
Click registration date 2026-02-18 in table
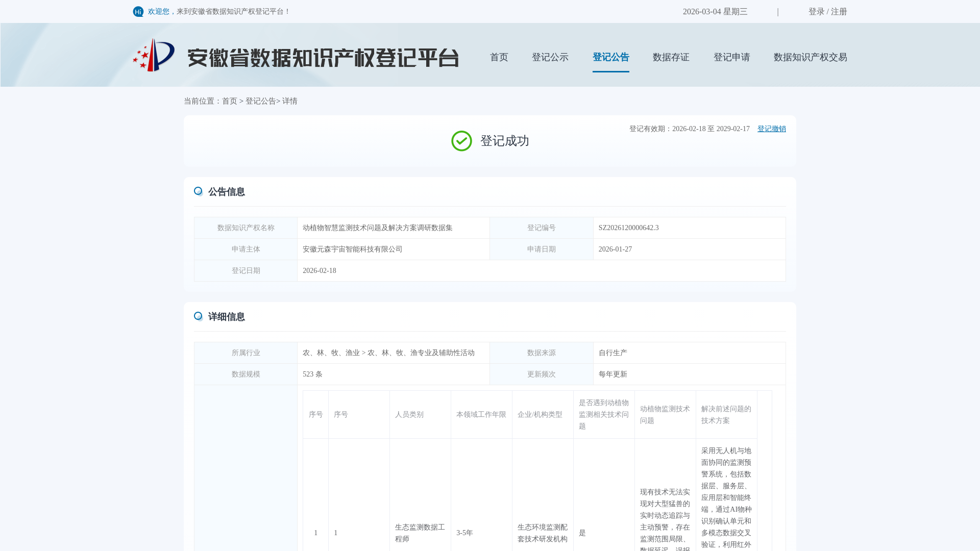pyautogui.click(x=320, y=271)
